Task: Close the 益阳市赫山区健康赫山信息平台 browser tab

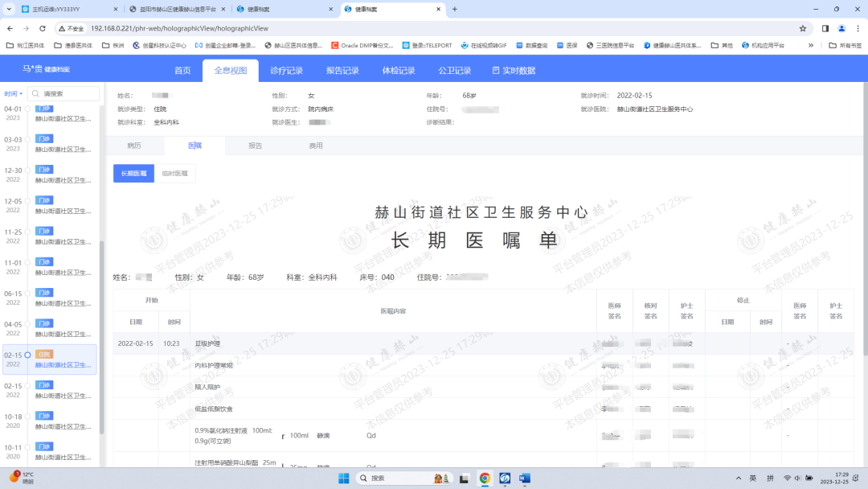Action: click(223, 9)
